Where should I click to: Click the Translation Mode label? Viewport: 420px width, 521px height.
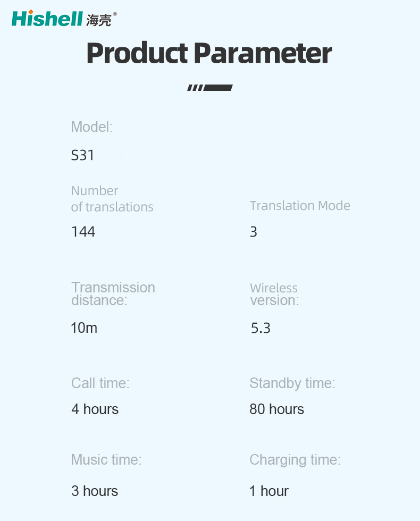coord(300,206)
